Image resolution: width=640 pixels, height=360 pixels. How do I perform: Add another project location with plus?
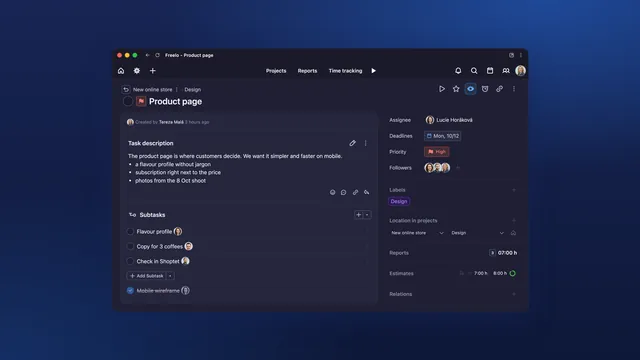514,220
